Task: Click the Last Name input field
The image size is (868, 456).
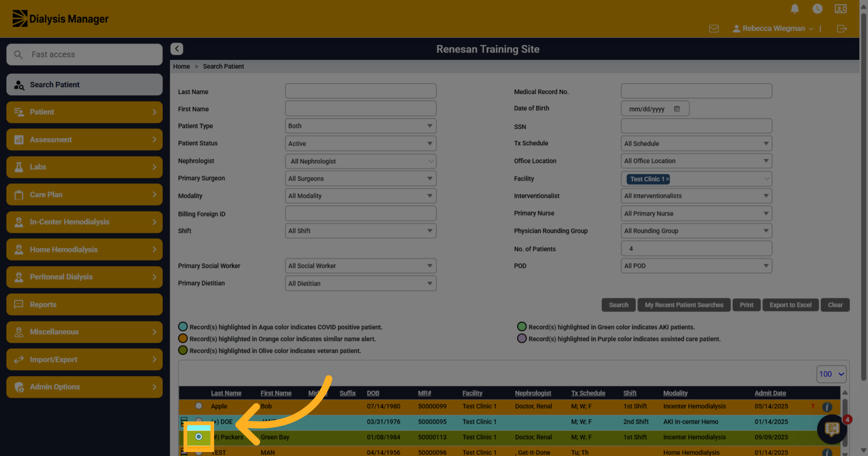Action: pyautogui.click(x=361, y=91)
